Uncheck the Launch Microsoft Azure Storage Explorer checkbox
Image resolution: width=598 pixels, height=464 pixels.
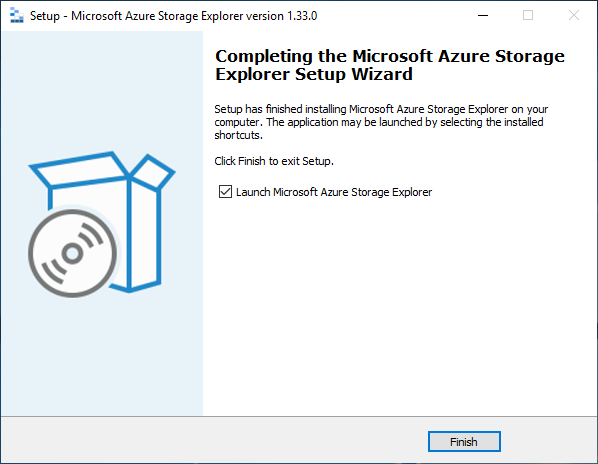tap(225, 191)
